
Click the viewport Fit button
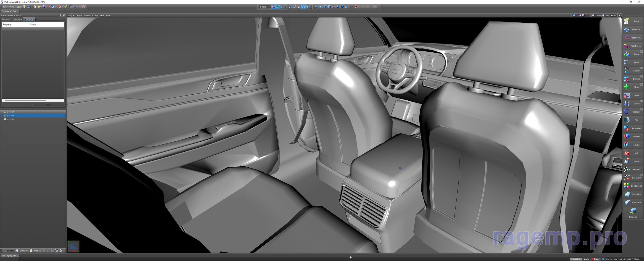pos(614,15)
